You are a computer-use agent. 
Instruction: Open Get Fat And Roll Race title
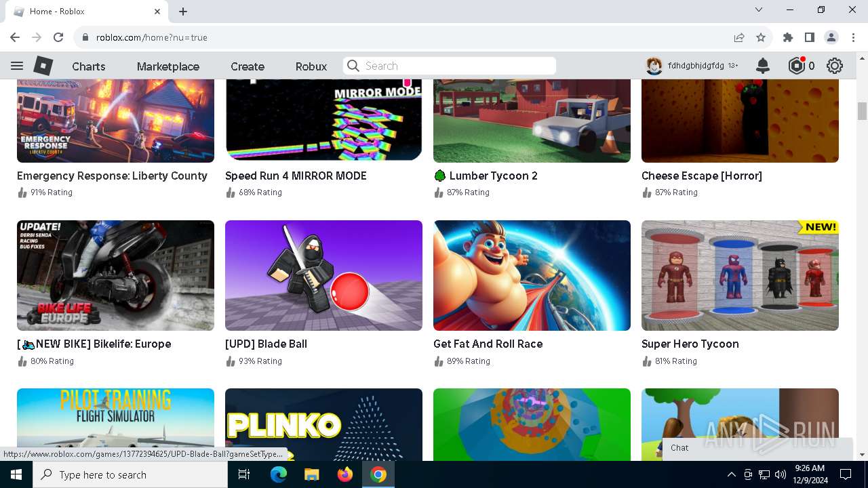point(488,344)
